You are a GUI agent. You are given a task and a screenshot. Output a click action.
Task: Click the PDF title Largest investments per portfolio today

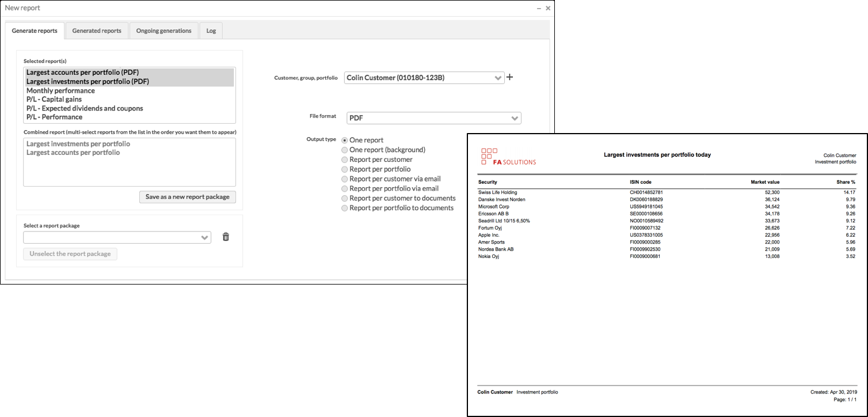click(657, 155)
